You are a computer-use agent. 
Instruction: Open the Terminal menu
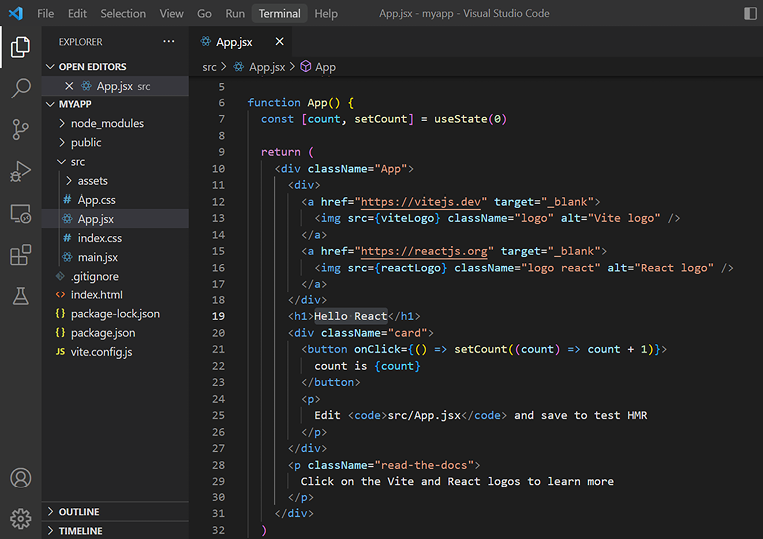click(x=279, y=14)
